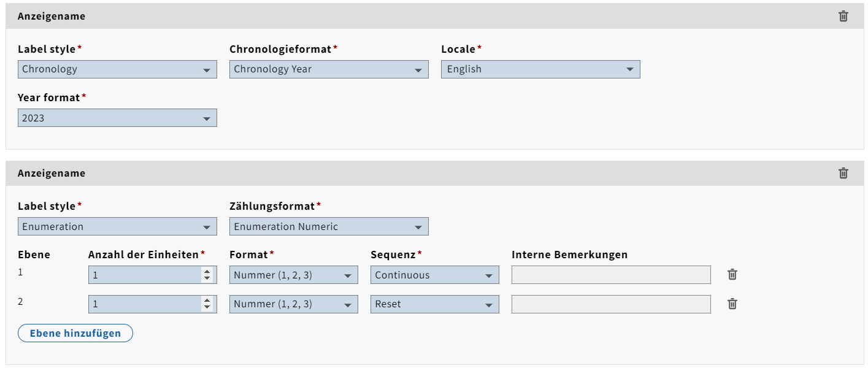Expand the Locale dropdown set to English
Image resolution: width=868 pixels, height=368 pixels.
coord(540,69)
